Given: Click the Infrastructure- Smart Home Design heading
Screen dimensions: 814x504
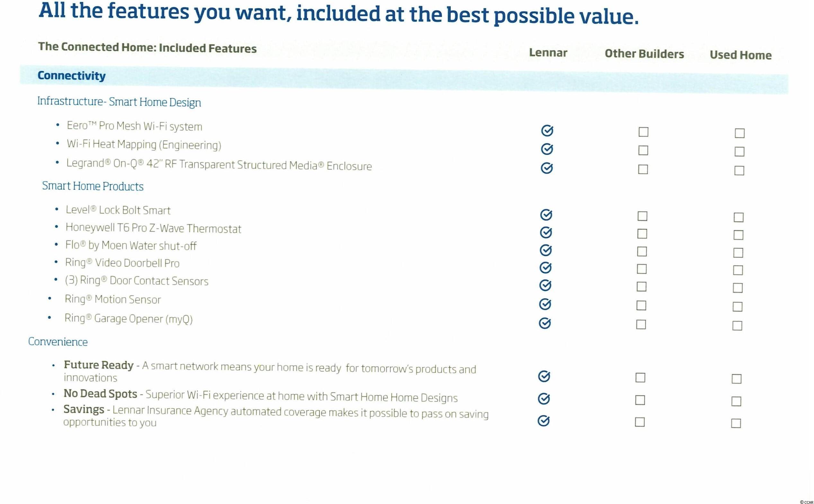Looking at the screenshot, I should tap(119, 101).
